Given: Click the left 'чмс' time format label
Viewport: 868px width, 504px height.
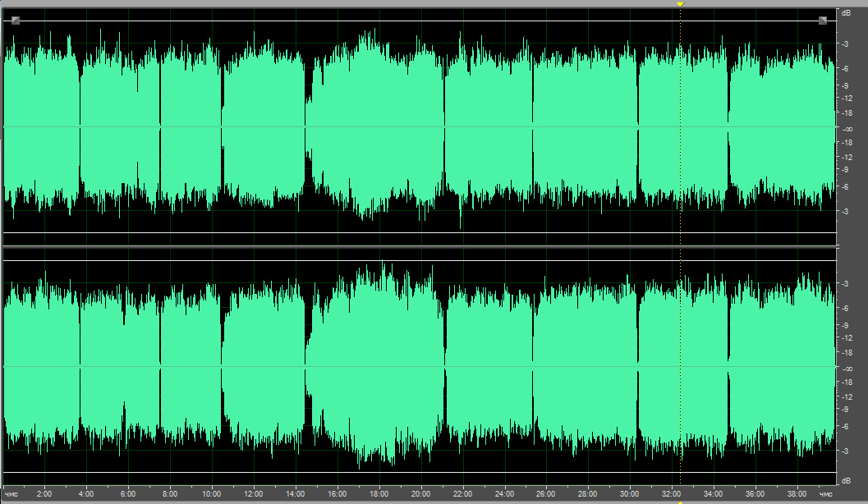Looking at the screenshot, I should (11, 494).
